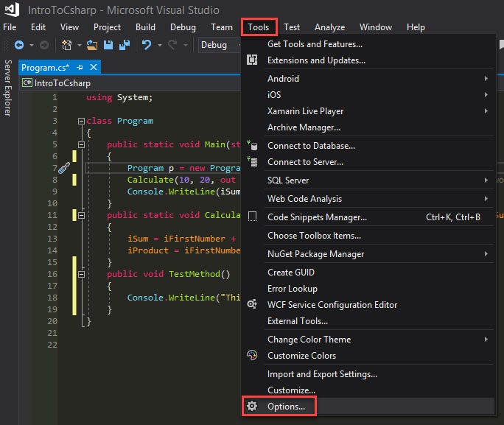This screenshot has height=425, width=504.
Task: Collapse the Main method code block
Action: pyautogui.click(x=81, y=144)
